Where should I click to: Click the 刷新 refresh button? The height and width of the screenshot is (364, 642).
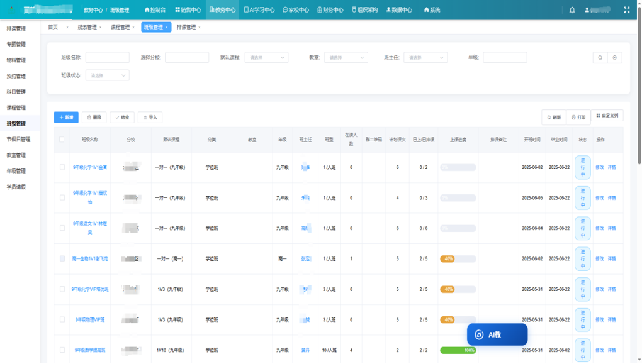pyautogui.click(x=553, y=118)
